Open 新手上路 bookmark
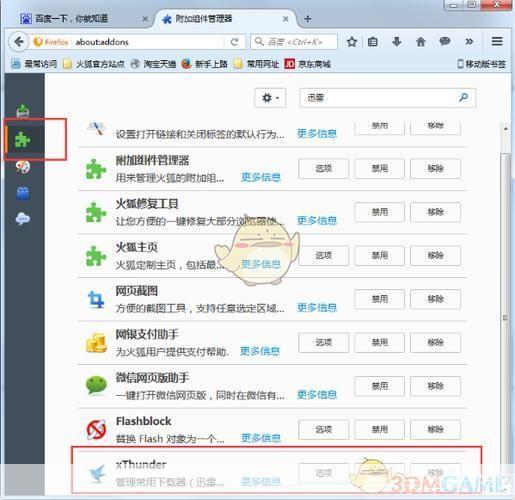 (205, 64)
